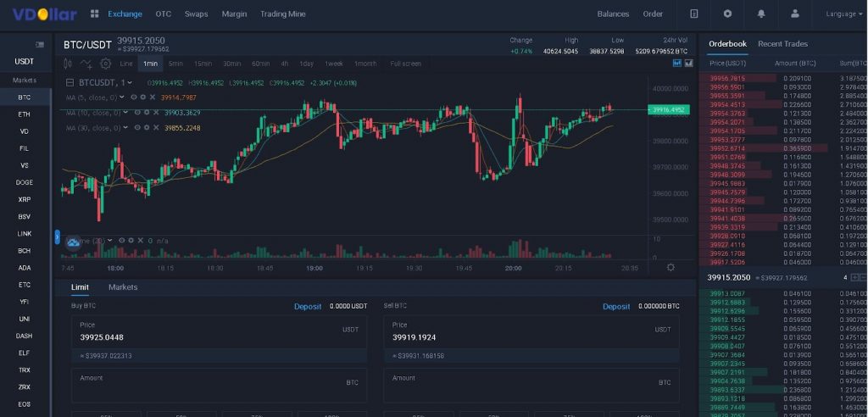Open settings for MA 30 indicator
Screen dimensions: 868x417
tap(146, 128)
